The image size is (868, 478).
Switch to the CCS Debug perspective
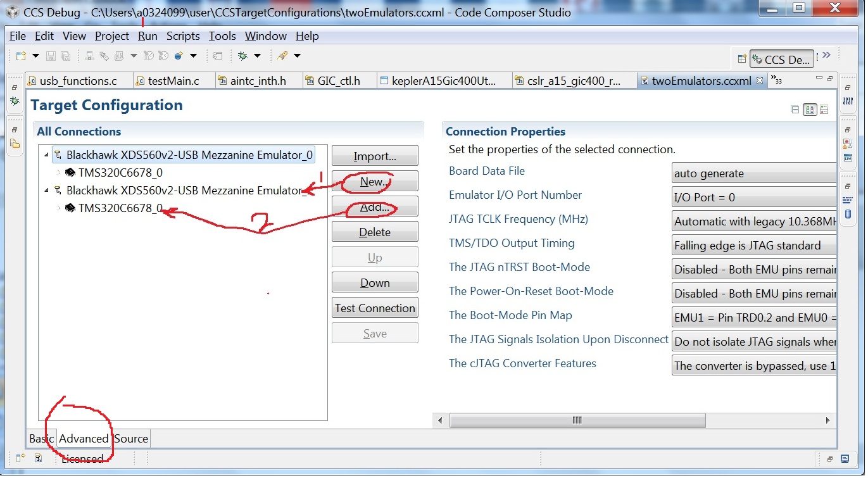tap(782, 60)
